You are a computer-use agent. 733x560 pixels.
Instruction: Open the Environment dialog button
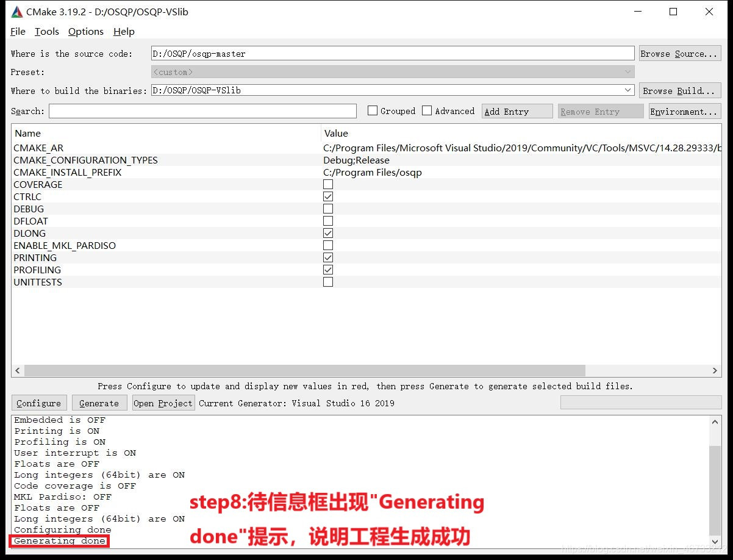[685, 111]
